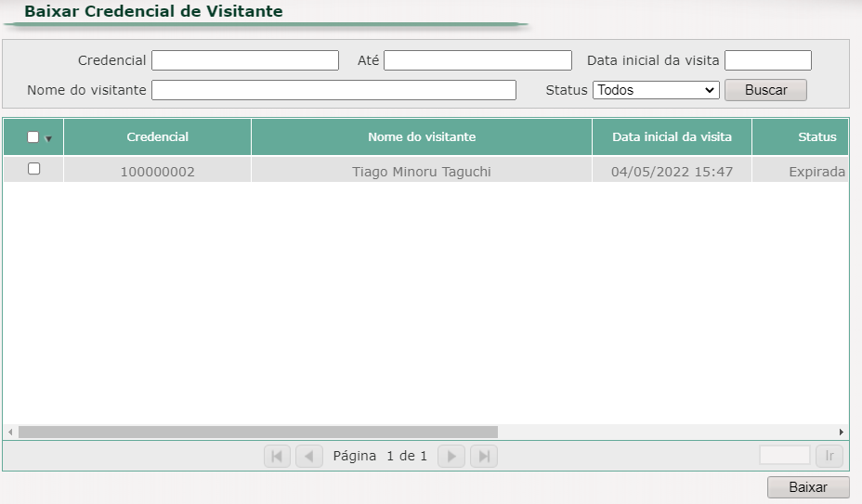Image resolution: width=862 pixels, height=504 pixels.
Task: Focus the Credencial input field
Action: (245, 60)
